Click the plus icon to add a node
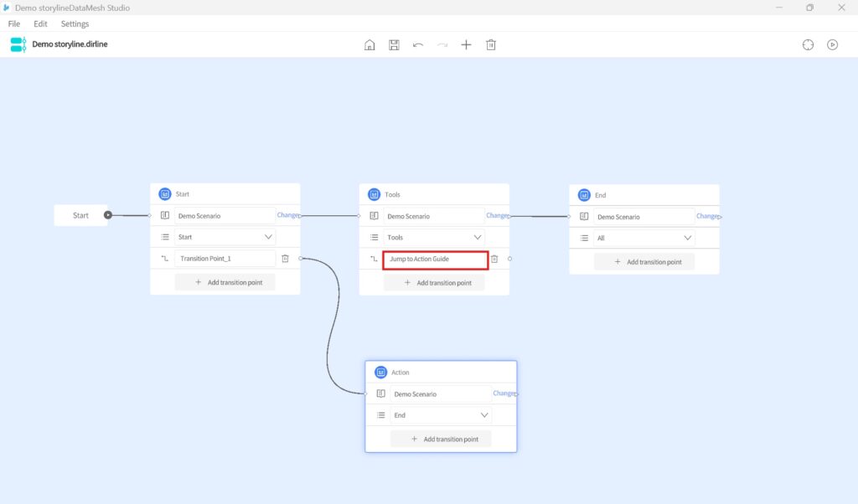858x504 pixels. point(466,44)
